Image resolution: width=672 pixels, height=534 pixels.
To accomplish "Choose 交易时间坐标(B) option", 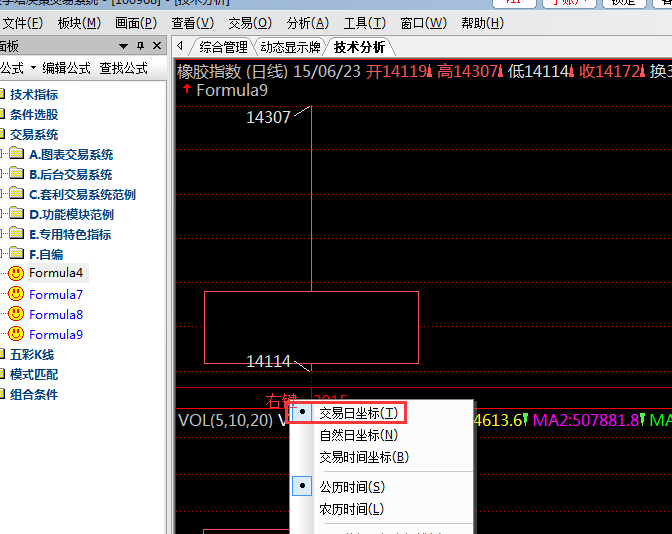I will [x=364, y=457].
